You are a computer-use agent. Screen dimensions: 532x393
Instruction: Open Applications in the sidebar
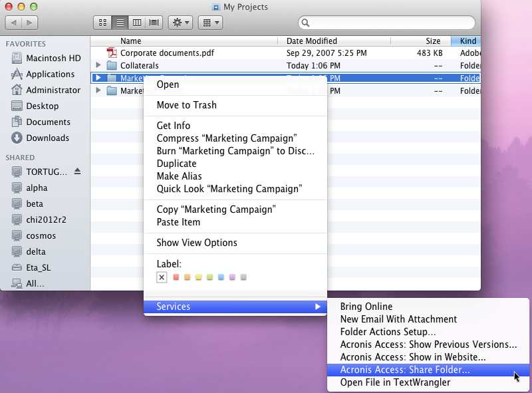[x=50, y=74]
